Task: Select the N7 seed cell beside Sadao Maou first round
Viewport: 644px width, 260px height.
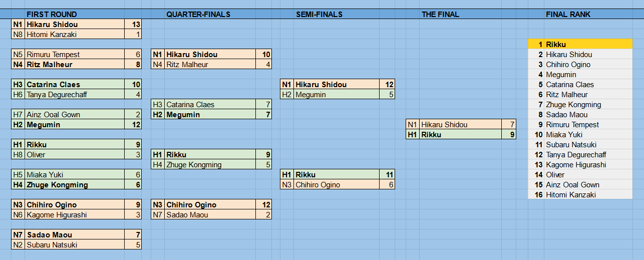Action: [18, 234]
